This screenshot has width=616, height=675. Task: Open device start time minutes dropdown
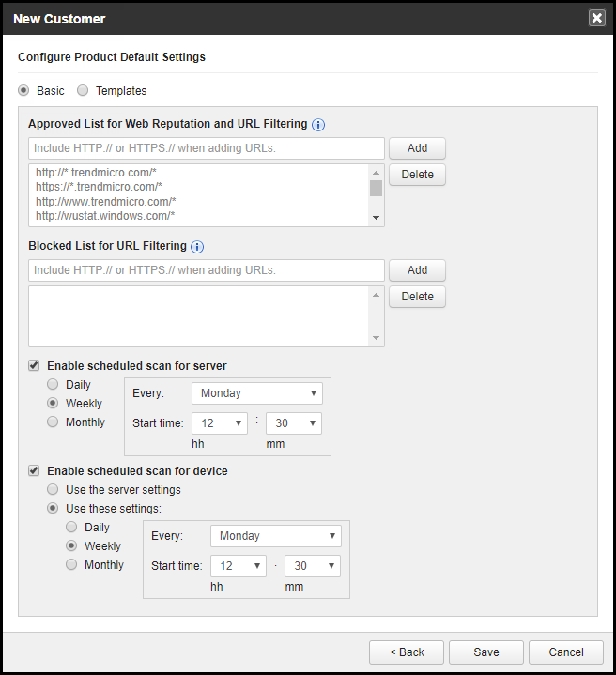(312, 566)
